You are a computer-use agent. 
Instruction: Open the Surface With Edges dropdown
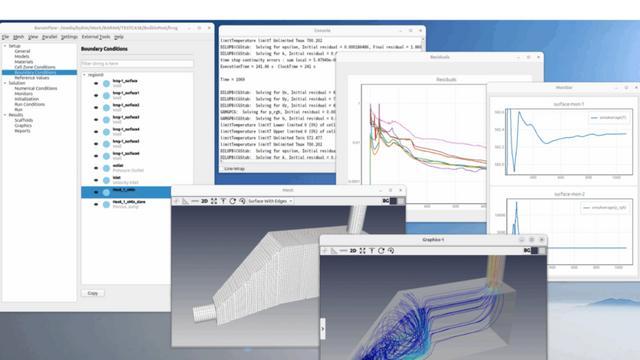pyautogui.click(x=270, y=201)
